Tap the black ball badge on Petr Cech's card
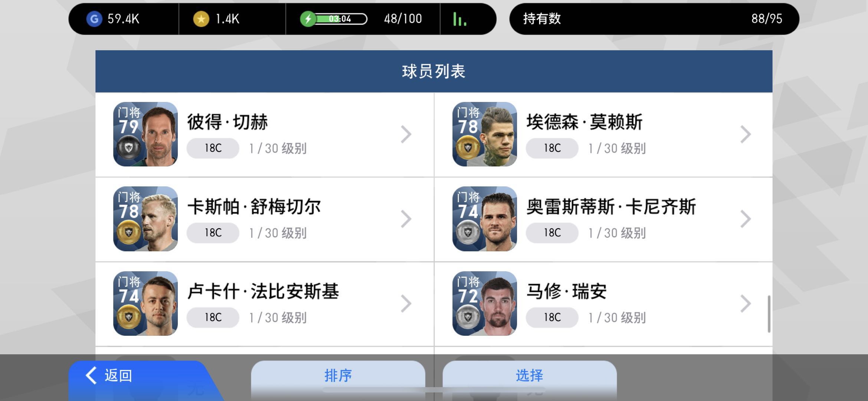 (129, 148)
